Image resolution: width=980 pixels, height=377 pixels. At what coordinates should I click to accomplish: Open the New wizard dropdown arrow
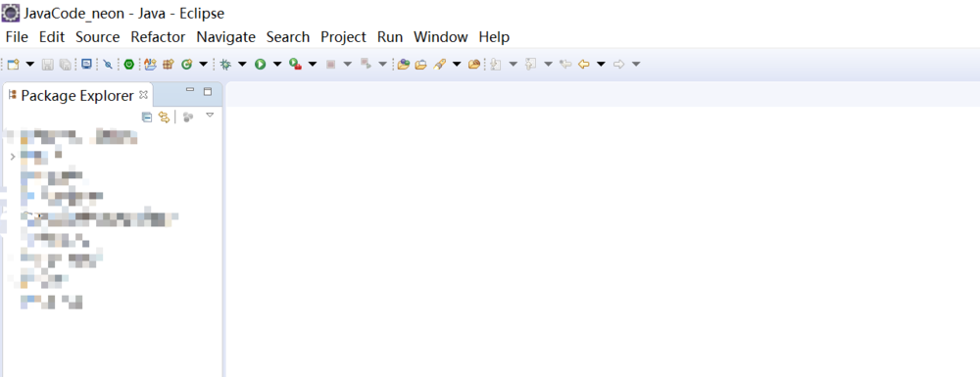click(29, 64)
